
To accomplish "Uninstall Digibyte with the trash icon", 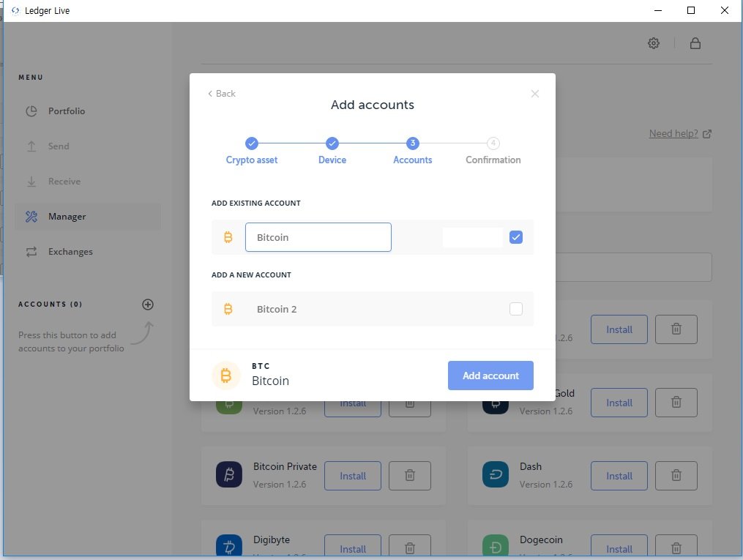I will (410, 547).
